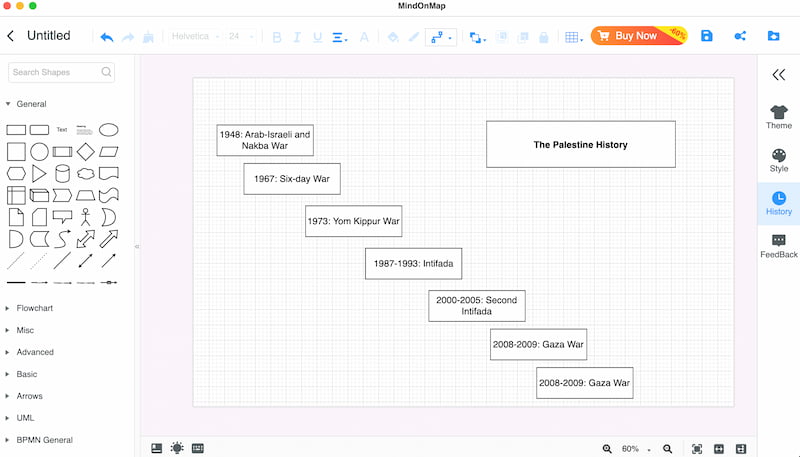The width and height of the screenshot is (800, 457).
Task: Pick the actor stick figure shape
Action: [x=85, y=217]
